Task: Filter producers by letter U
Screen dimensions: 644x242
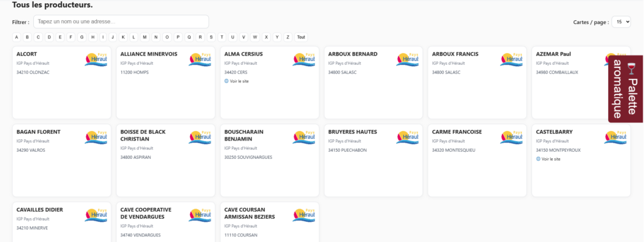Action: coord(233,37)
